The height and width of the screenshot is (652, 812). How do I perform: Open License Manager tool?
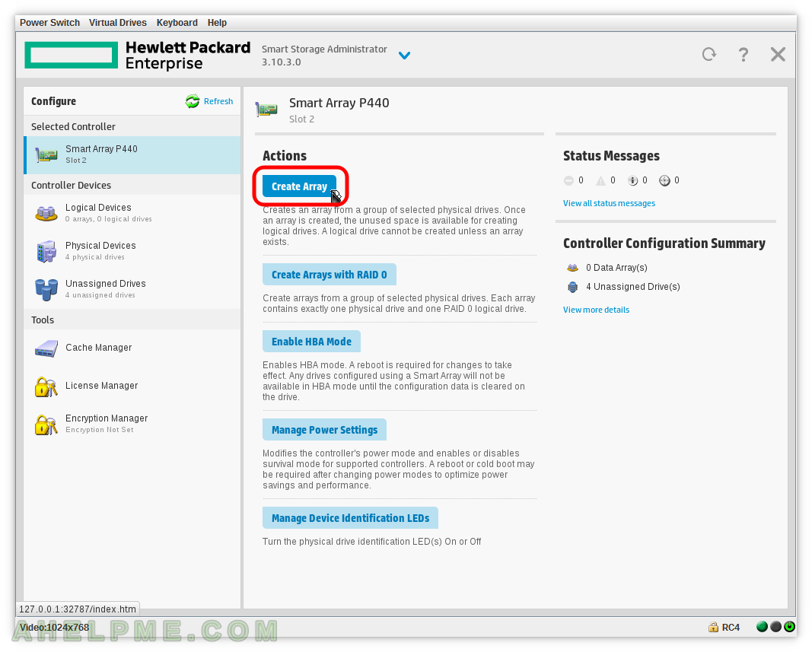pos(132,386)
